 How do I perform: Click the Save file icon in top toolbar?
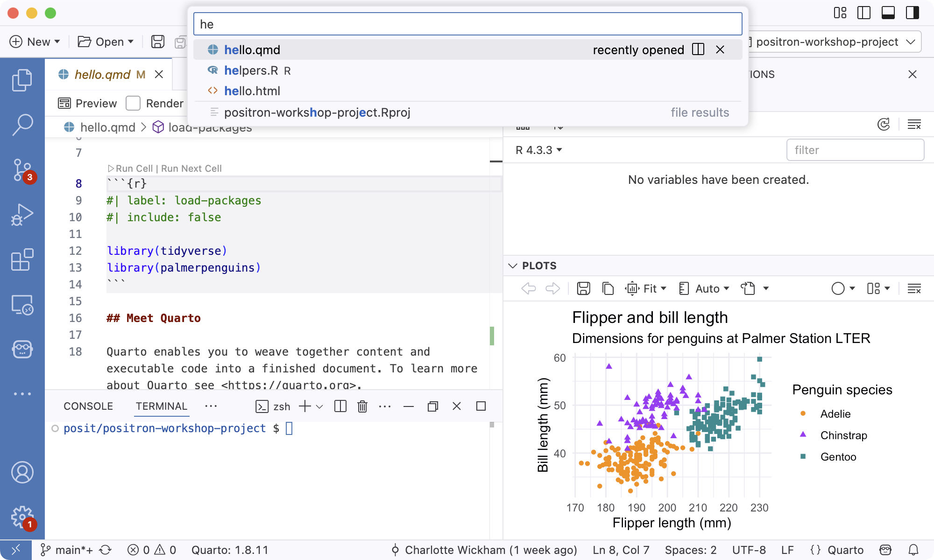click(x=158, y=42)
